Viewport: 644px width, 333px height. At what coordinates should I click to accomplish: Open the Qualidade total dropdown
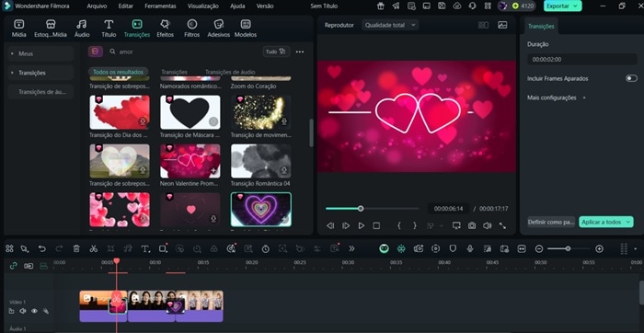(x=390, y=25)
